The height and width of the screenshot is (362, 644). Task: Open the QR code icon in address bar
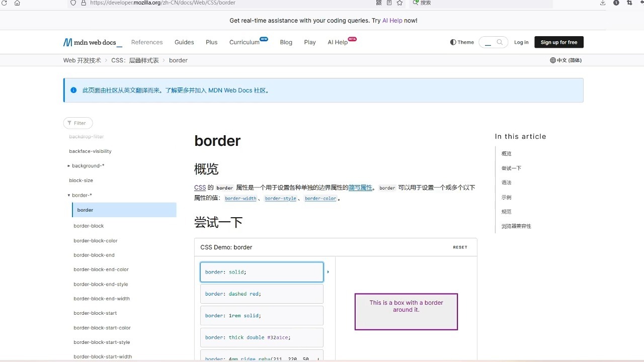379,3
